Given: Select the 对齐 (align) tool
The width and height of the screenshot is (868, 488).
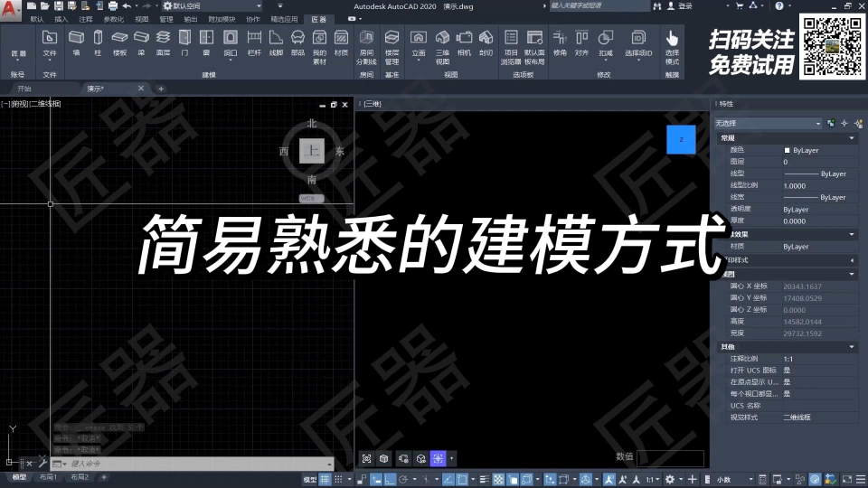Looking at the screenshot, I should [581, 43].
